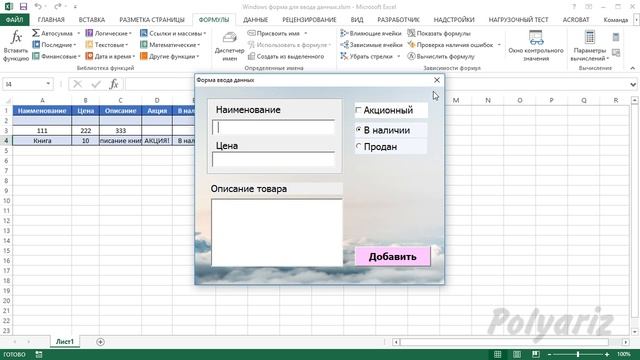Open Logical (Логические) functions list
This screenshot has width=640, height=360.
tap(109, 33)
